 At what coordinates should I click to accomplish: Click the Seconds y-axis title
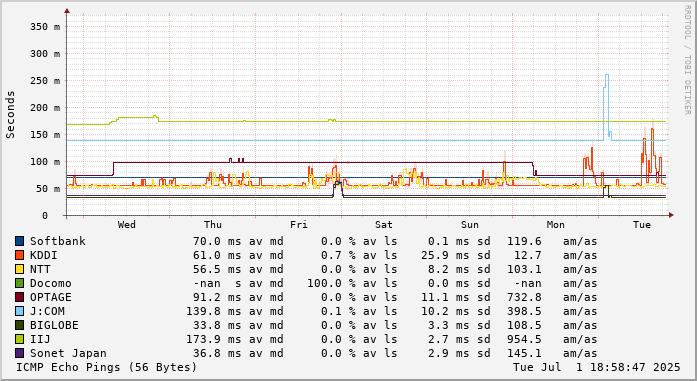coord(10,115)
